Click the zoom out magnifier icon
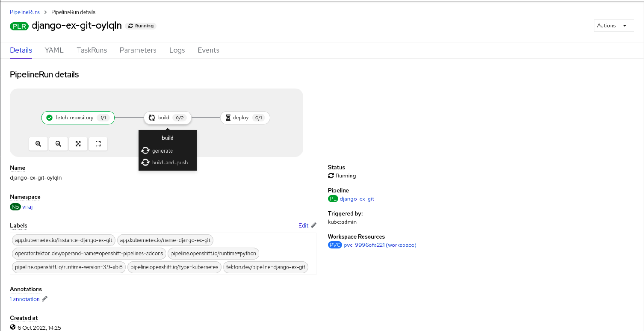This screenshot has height=331, width=644. 58,144
